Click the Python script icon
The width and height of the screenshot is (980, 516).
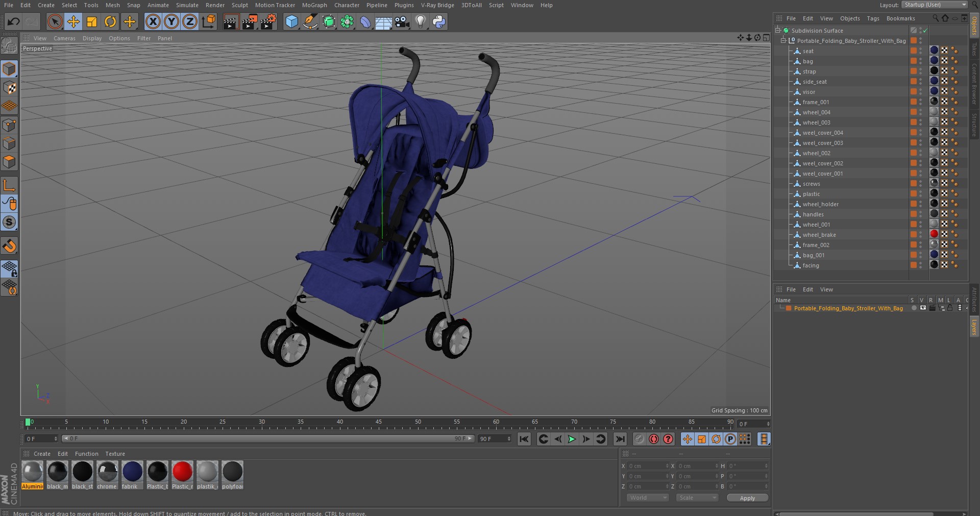tap(439, 21)
